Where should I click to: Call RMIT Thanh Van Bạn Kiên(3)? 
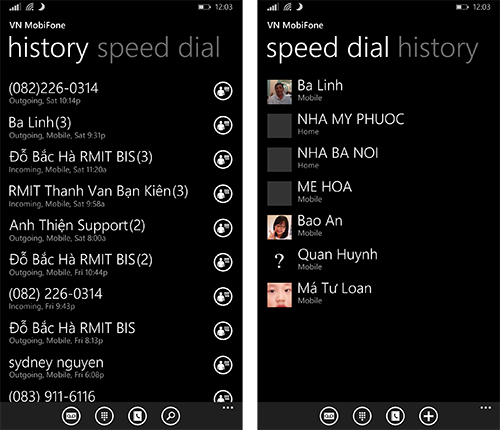pos(98,195)
